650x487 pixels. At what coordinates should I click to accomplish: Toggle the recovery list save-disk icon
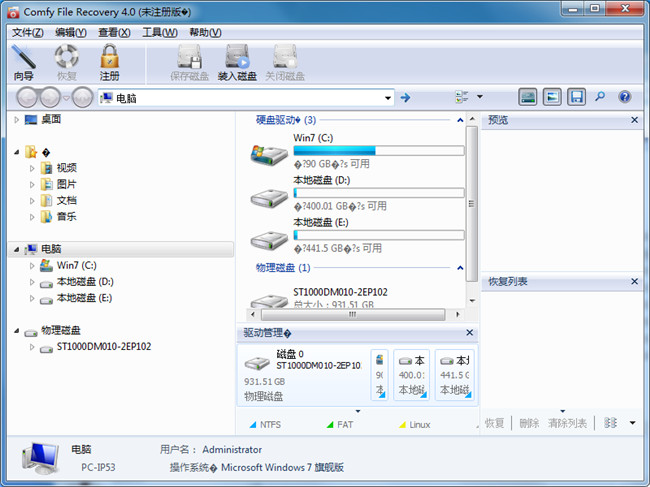coord(577,97)
